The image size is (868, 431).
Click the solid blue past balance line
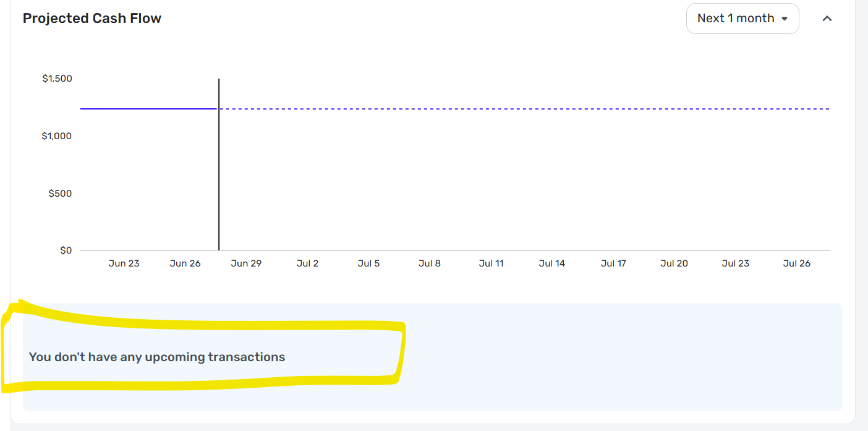coord(148,109)
